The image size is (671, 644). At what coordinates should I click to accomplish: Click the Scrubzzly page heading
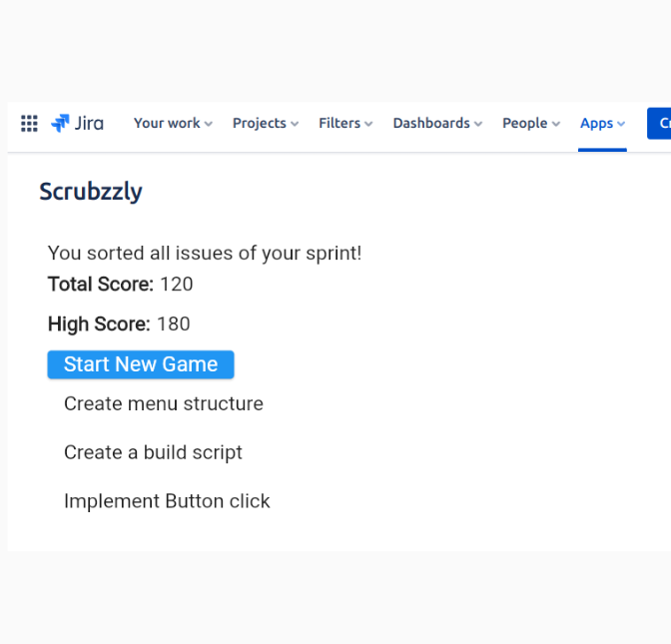click(x=91, y=192)
